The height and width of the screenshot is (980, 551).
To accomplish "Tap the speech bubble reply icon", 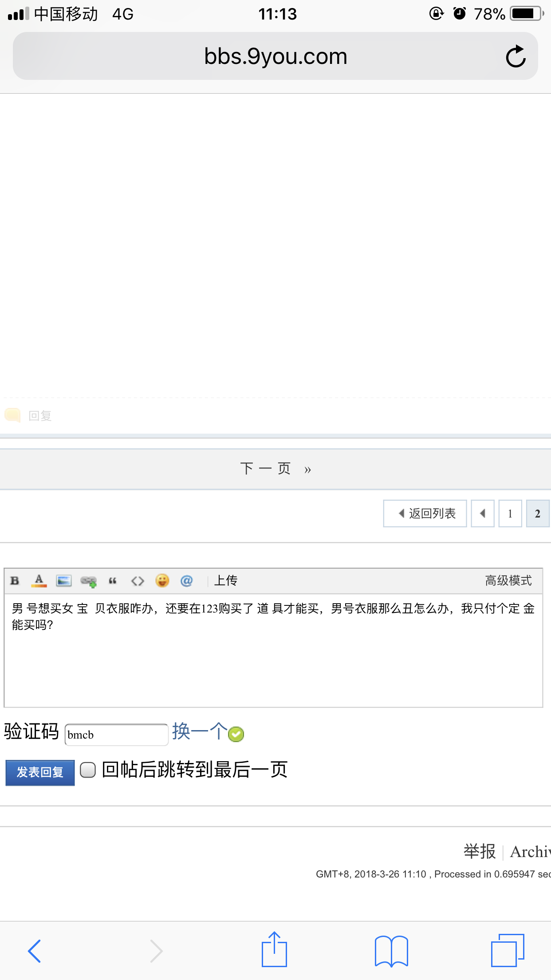I will (13, 415).
